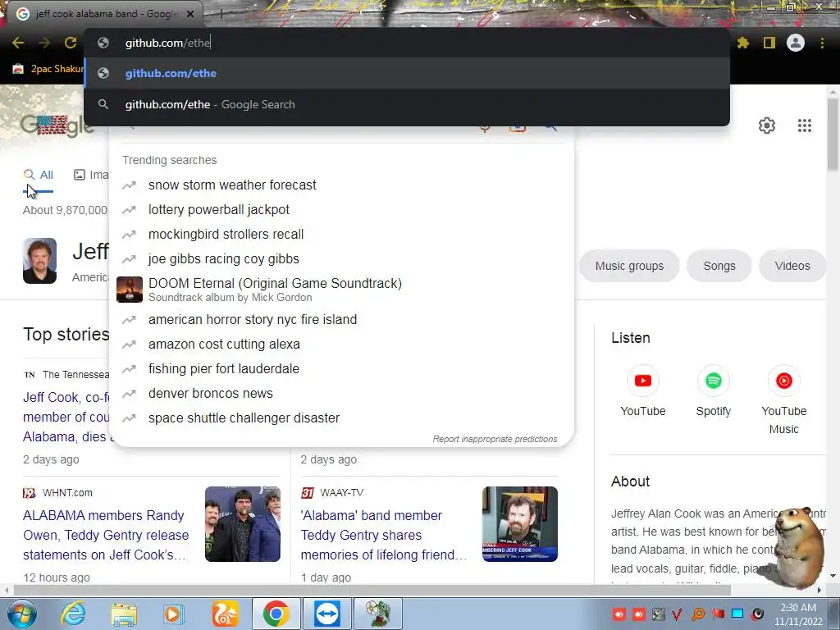Screen dimensions: 840x630
Task: Open a new Chrome tab
Action: (x=221, y=14)
